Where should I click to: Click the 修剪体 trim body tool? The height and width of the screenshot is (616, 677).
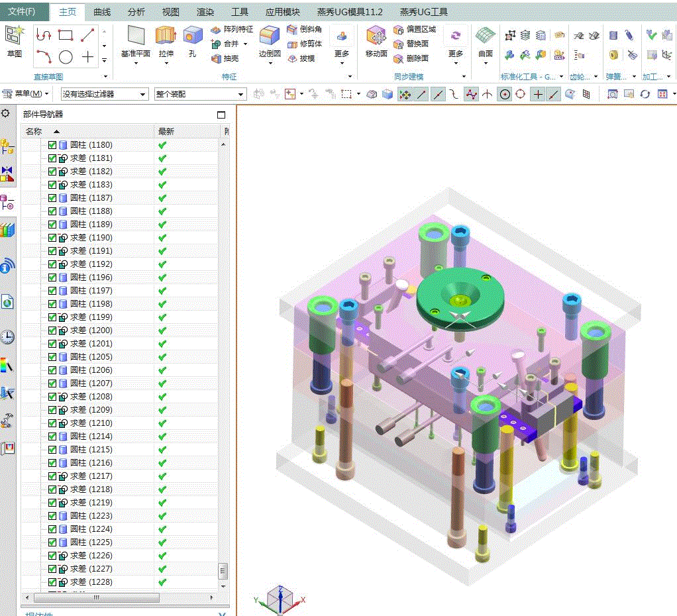tap(305, 44)
